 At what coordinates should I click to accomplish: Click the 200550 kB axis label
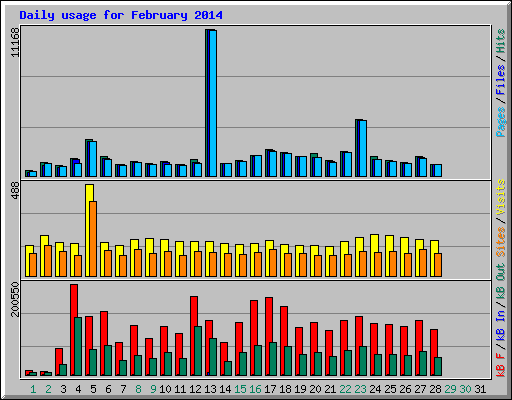15,299
